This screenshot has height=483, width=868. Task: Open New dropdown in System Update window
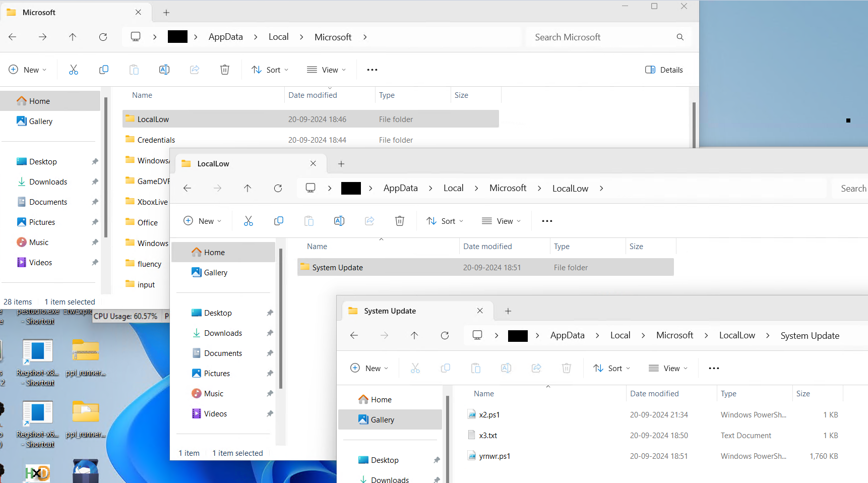(369, 368)
